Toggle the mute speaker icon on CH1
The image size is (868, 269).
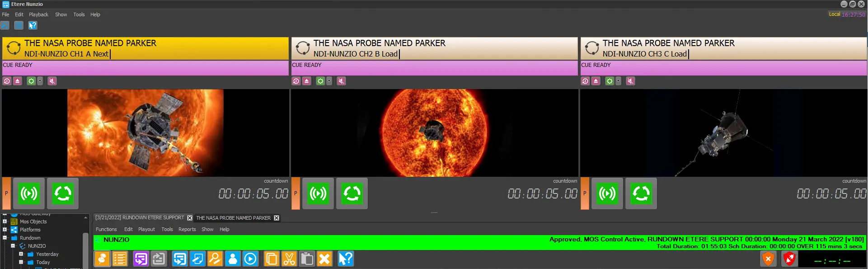(x=52, y=81)
